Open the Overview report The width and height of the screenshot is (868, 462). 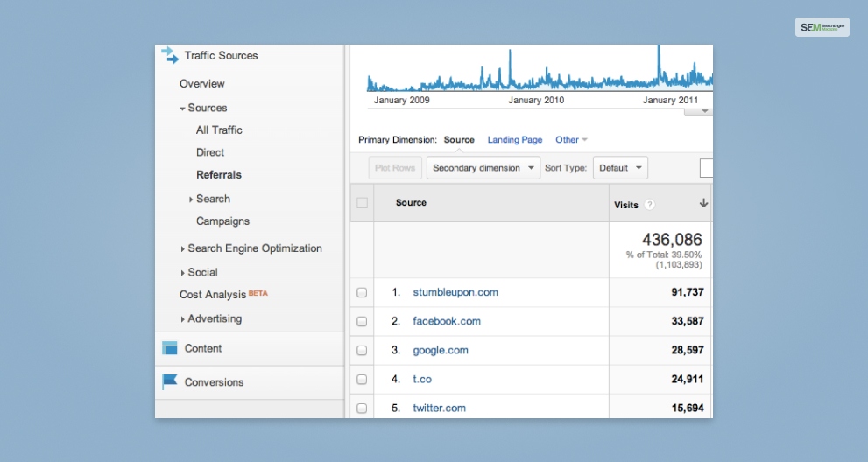point(202,83)
